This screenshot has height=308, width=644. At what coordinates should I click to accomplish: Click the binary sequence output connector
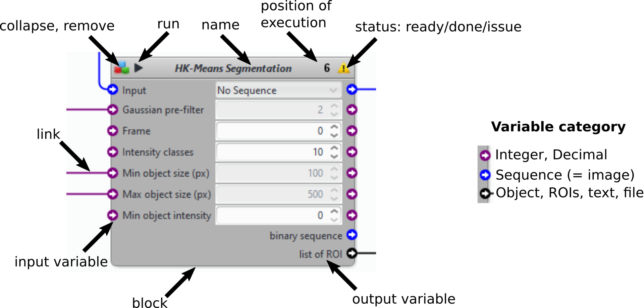click(352, 235)
